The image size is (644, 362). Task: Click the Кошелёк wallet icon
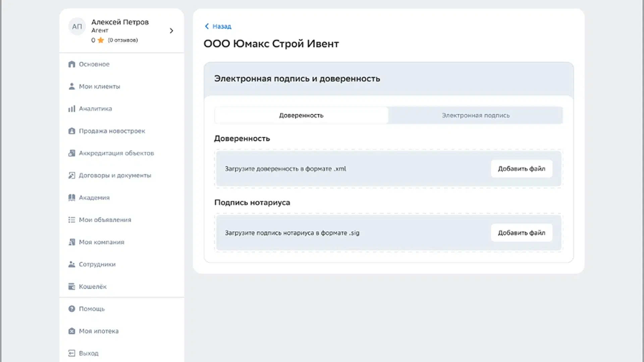[x=71, y=287]
